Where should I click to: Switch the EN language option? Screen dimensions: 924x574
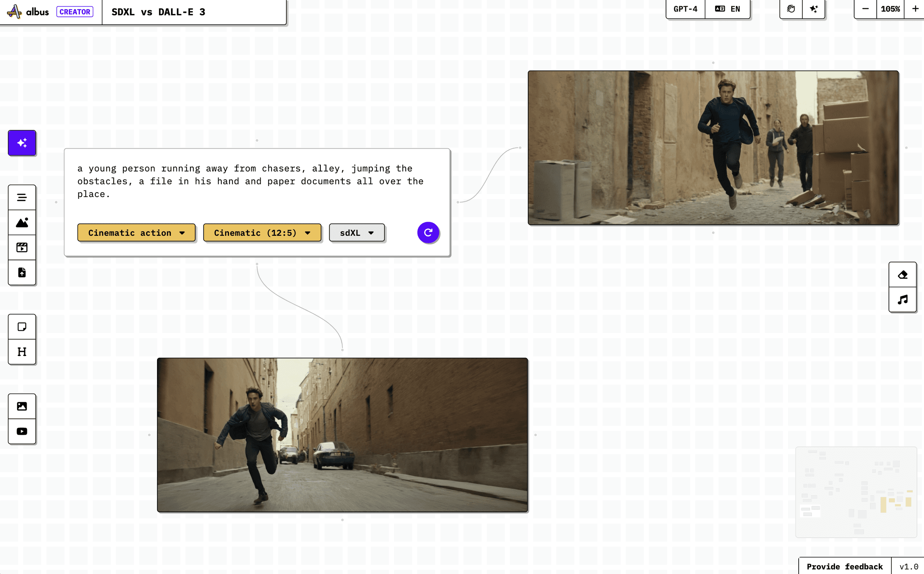(727, 9)
